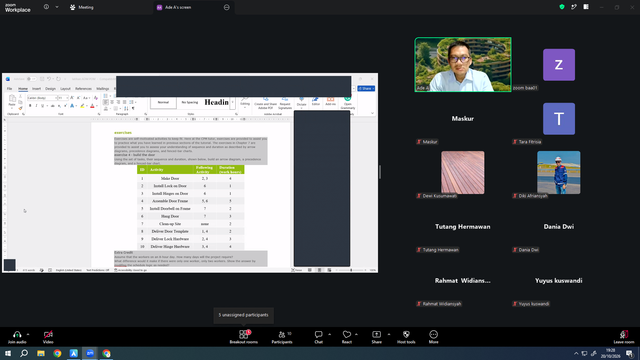This screenshot has height=360, width=640.
Task: Click the meeting info icon
Action: pos(46,7)
